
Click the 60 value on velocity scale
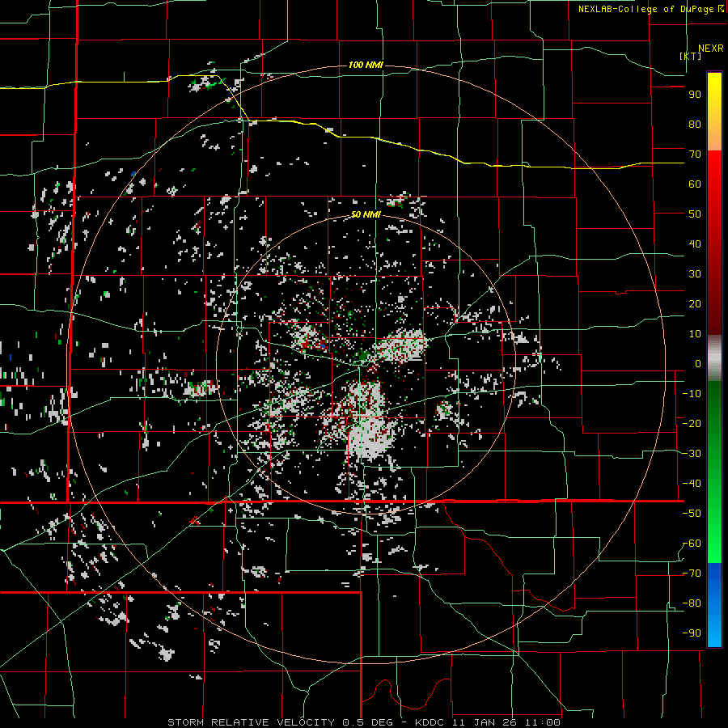(695, 184)
